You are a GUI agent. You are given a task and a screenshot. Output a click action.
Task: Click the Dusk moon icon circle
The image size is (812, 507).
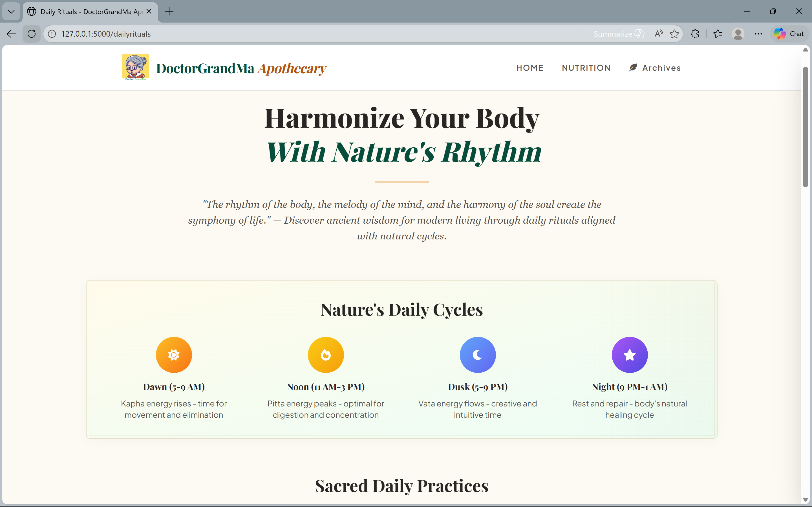pyautogui.click(x=477, y=354)
